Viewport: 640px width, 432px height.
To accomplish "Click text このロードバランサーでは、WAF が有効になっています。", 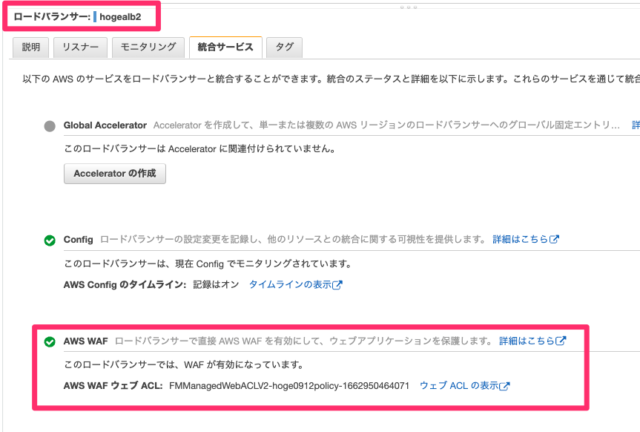I will coord(184,365).
